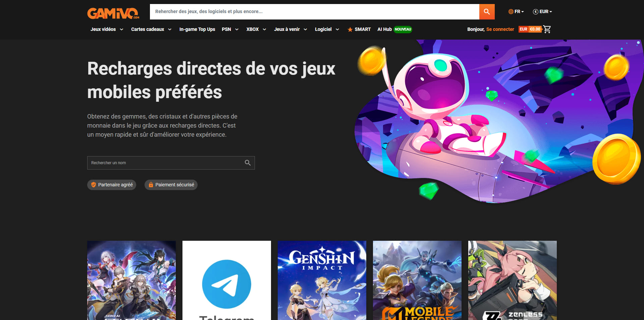
Task: Click the EUR €0.00 cart balance badge
Action: [x=530, y=29]
